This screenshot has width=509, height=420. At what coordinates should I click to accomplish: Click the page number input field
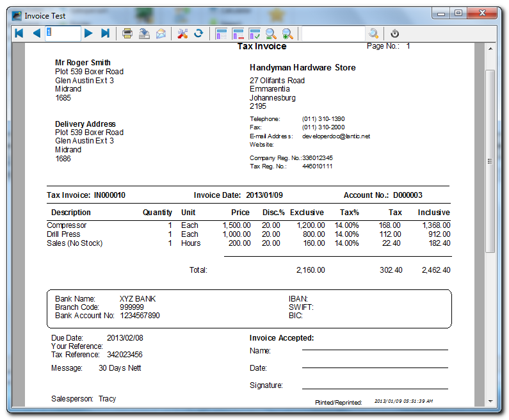(x=63, y=33)
